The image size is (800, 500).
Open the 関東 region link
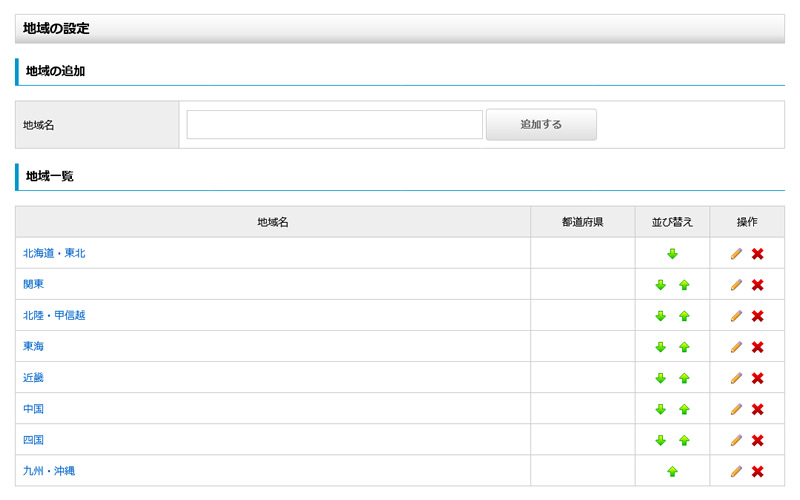click(33, 284)
